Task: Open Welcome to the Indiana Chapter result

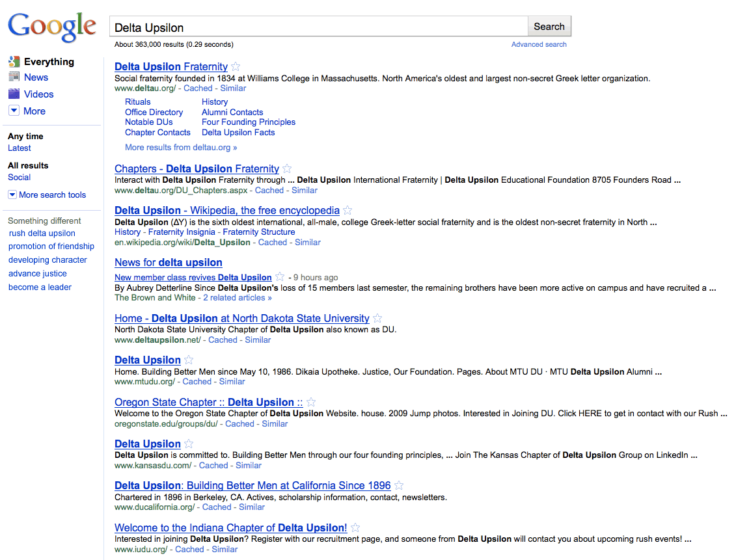Action: click(x=231, y=527)
